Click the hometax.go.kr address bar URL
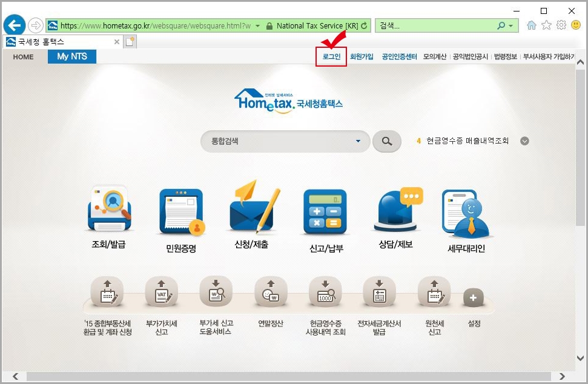The width and height of the screenshot is (588, 384). coord(156,26)
